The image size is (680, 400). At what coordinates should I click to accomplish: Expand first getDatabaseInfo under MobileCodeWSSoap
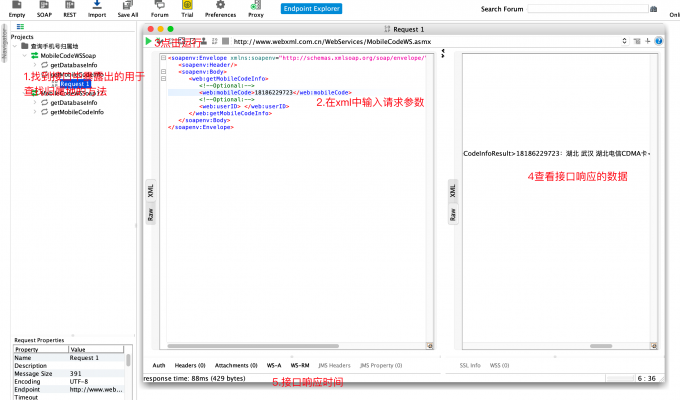click(35, 65)
